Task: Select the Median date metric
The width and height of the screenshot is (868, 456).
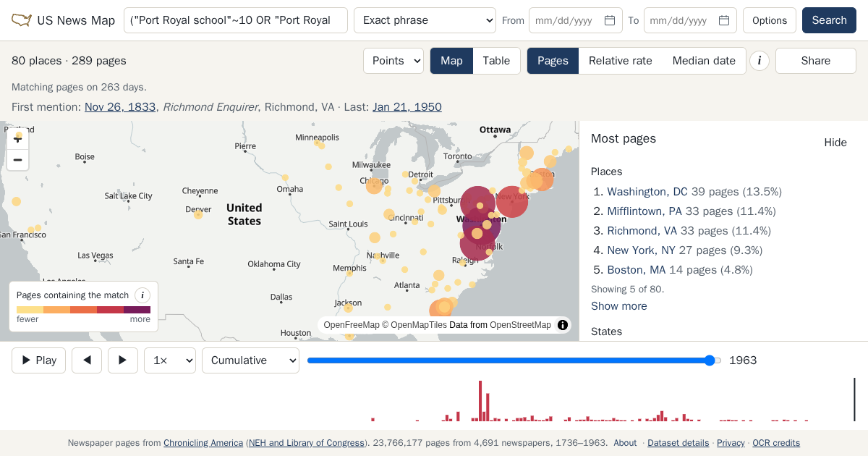Action: click(x=704, y=61)
